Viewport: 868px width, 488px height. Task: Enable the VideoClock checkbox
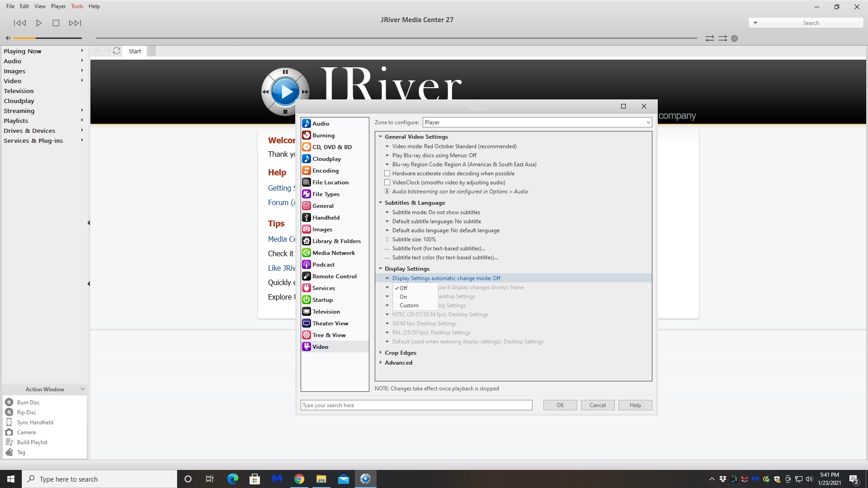point(387,183)
